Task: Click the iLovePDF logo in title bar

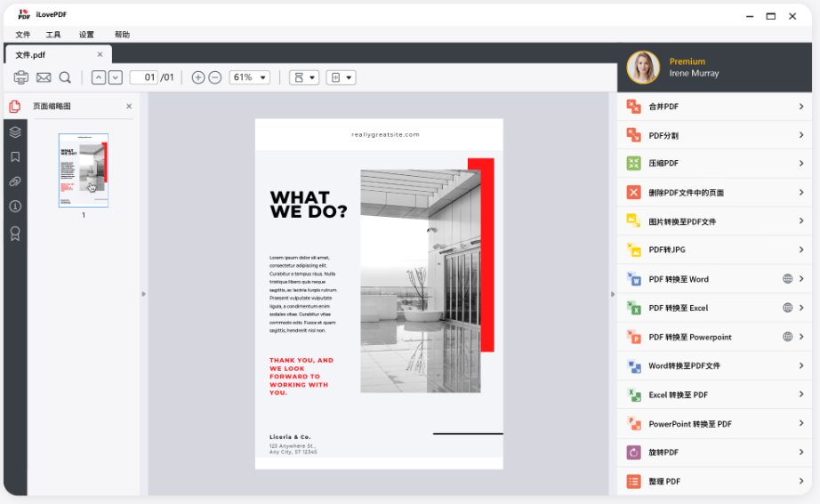Action: click(x=24, y=14)
